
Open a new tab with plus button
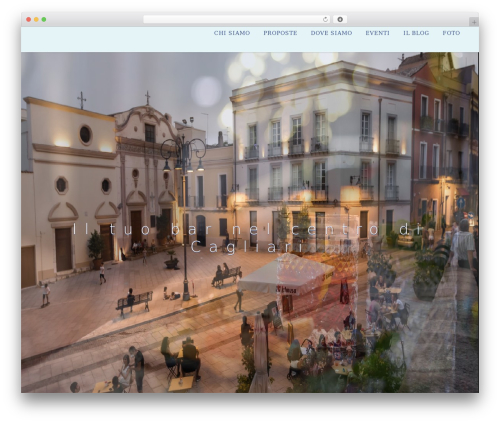pyautogui.click(x=474, y=22)
